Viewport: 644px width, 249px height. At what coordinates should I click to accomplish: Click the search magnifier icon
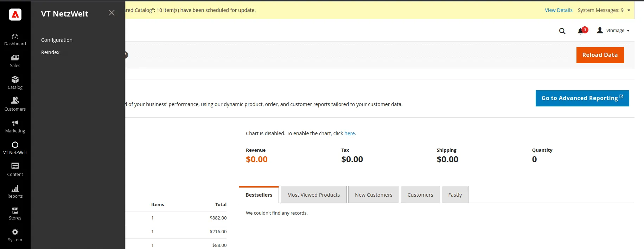[562, 31]
